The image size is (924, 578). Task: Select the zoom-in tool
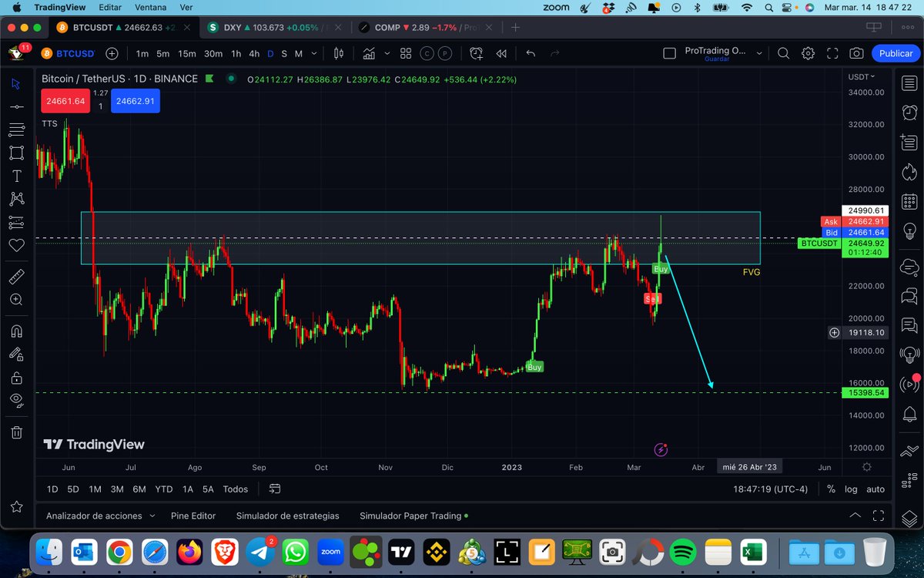(x=15, y=300)
